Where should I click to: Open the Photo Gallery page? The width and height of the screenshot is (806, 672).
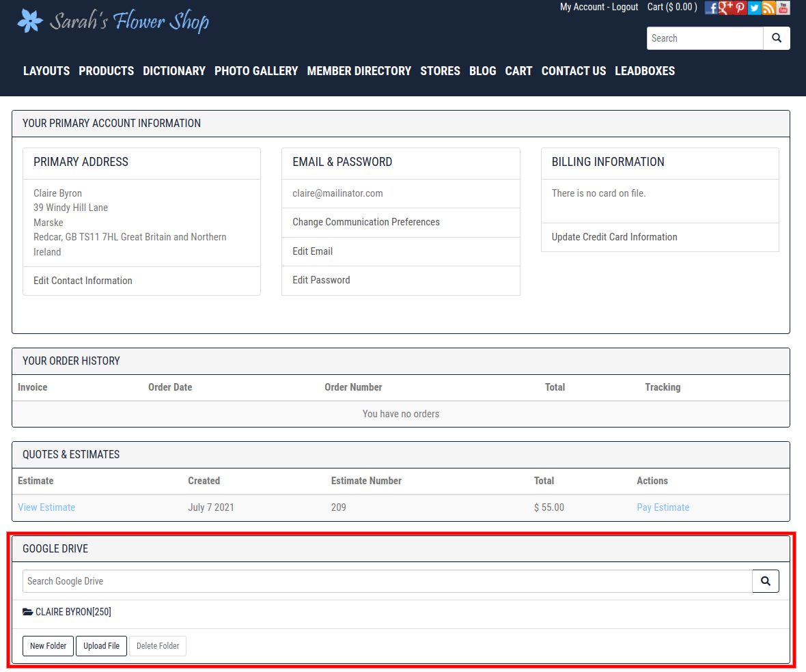pyautogui.click(x=256, y=71)
